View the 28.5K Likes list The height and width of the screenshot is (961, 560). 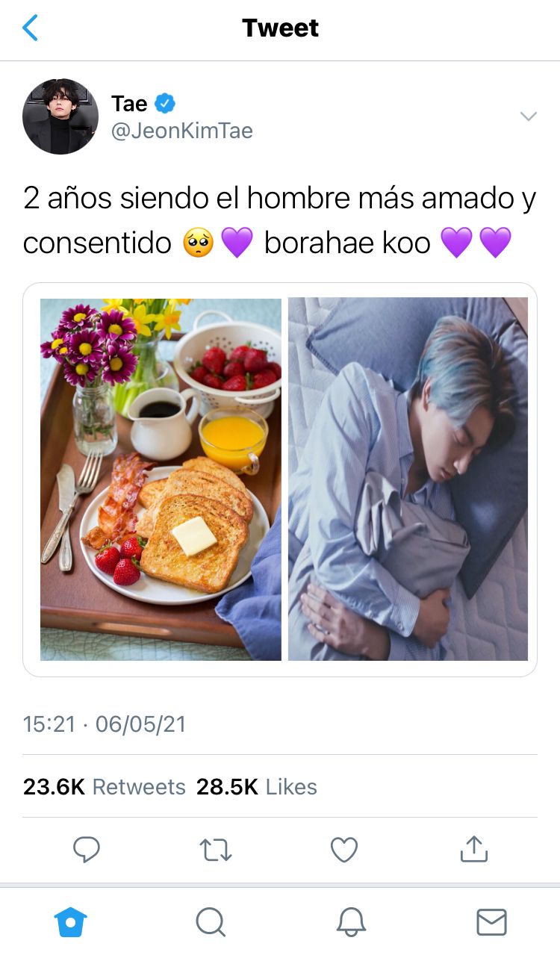click(257, 787)
